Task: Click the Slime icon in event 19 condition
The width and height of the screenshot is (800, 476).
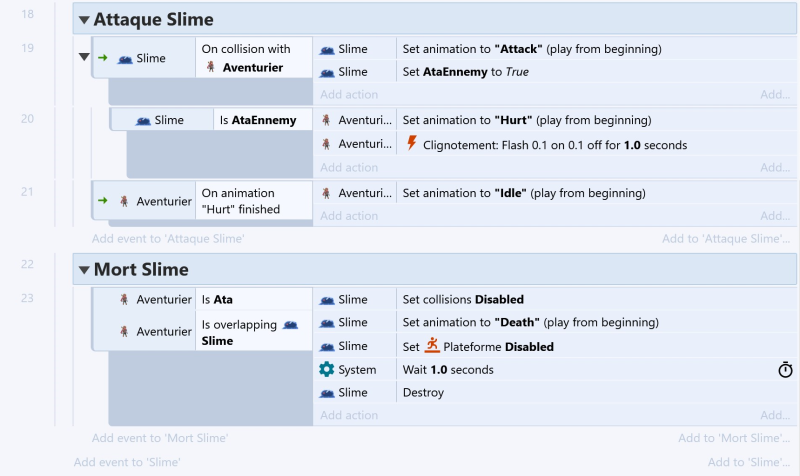Action: 125,59
